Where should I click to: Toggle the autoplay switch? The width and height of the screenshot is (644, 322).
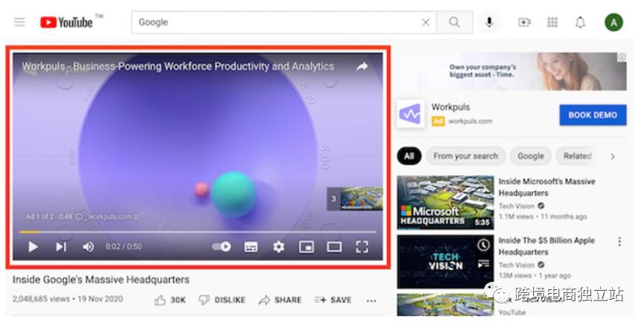point(221,247)
